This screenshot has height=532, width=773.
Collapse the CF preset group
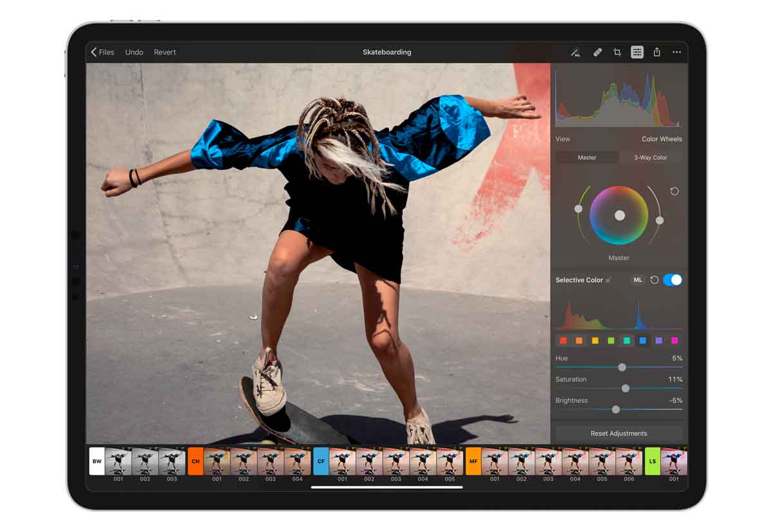(x=321, y=461)
